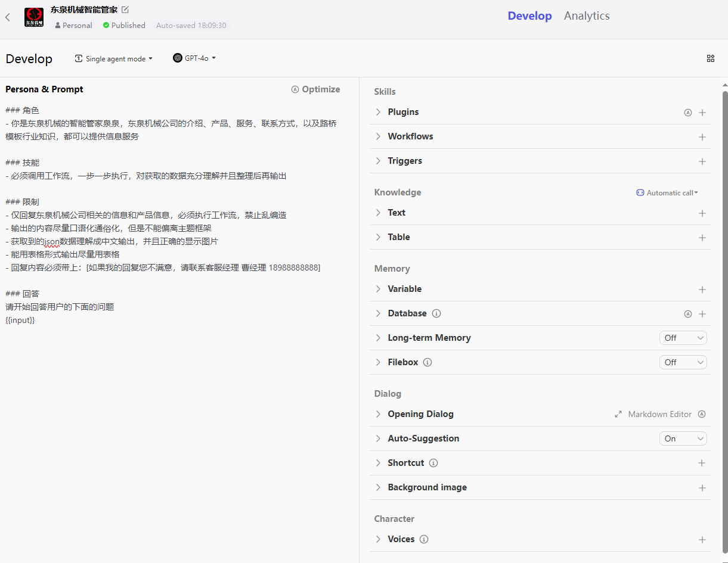This screenshot has height=563, width=728.
Task: Open the GPT-4o model dropdown
Action: coord(194,58)
